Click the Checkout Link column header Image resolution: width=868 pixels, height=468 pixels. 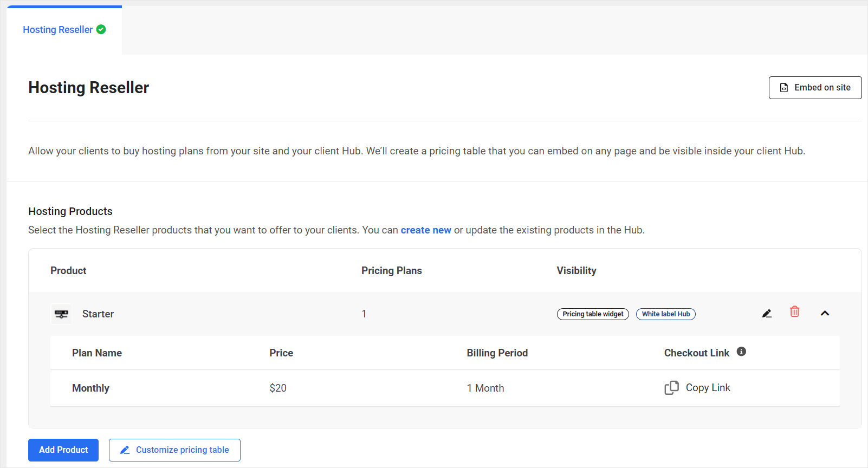pyautogui.click(x=697, y=353)
